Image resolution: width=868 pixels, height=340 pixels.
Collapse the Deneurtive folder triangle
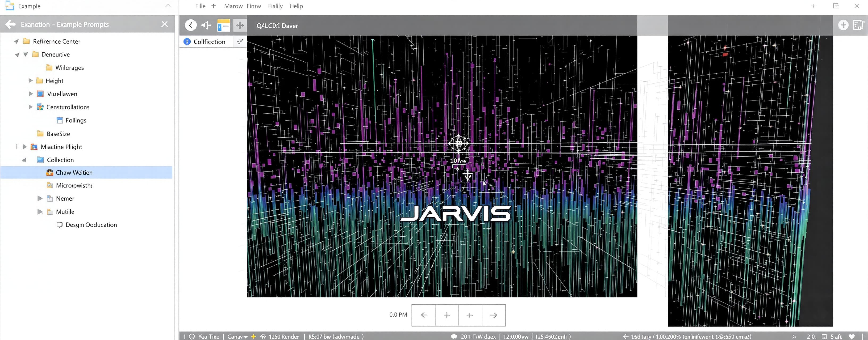pos(25,54)
